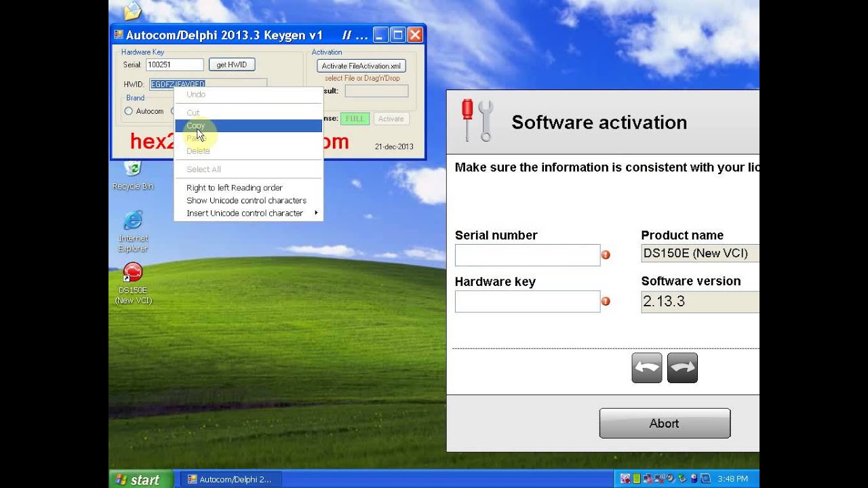Click the error icon beside Serial number field

pos(606,255)
